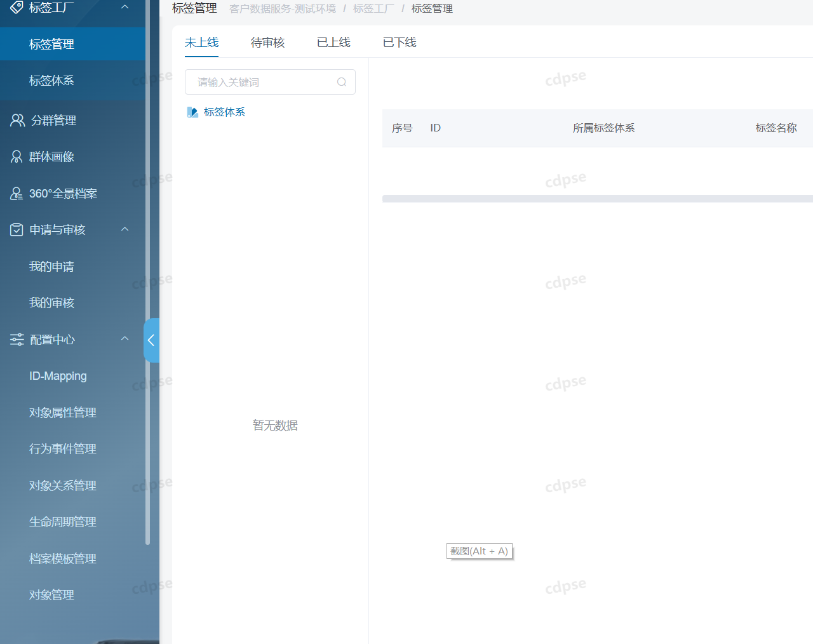The image size is (813, 644).
Task: Open 生命周期管理 page
Action: click(x=63, y=522)
